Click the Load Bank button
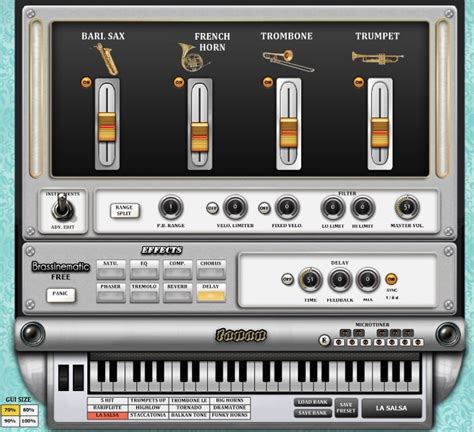This screenshot has width=474, height=432. (313, 402)
